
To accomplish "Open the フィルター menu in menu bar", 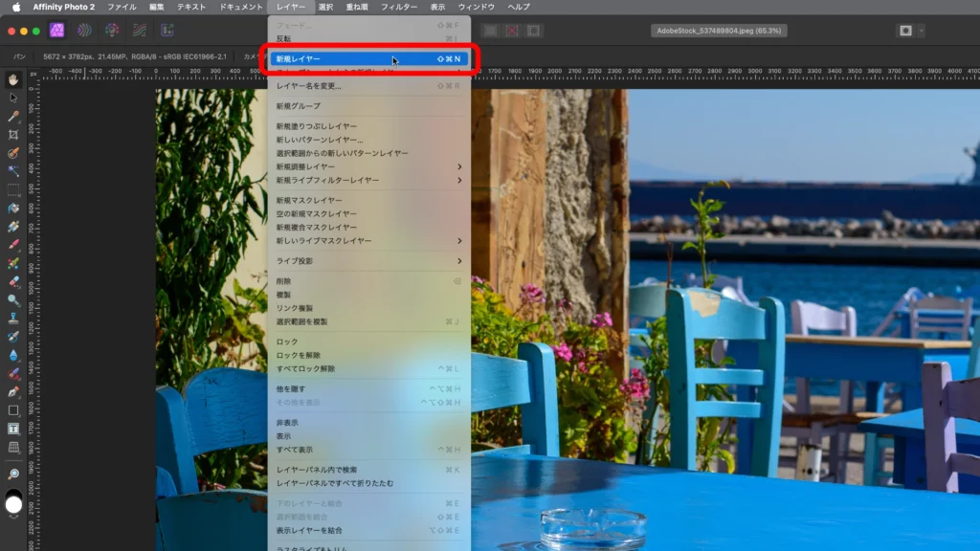I will point(399,7).
